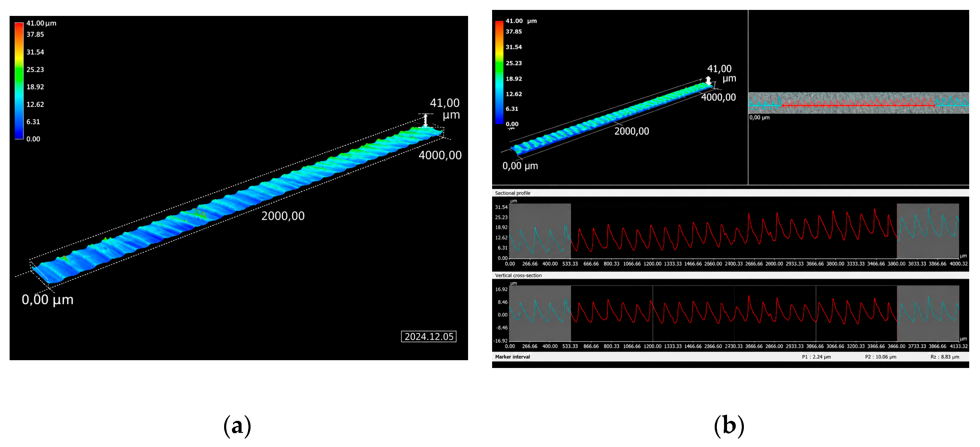Click the Marker interval label

[512, 357]
